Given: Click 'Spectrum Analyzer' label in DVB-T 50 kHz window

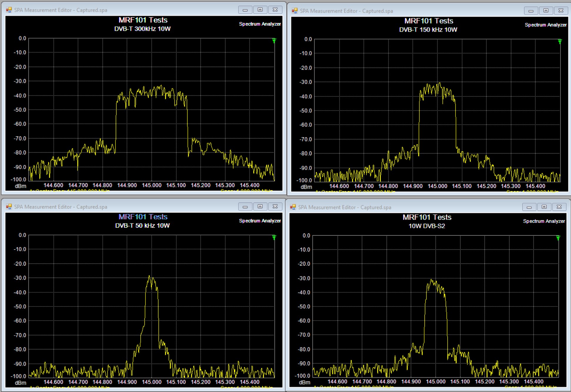Looking at the screenshot, I should click(260, 221).
